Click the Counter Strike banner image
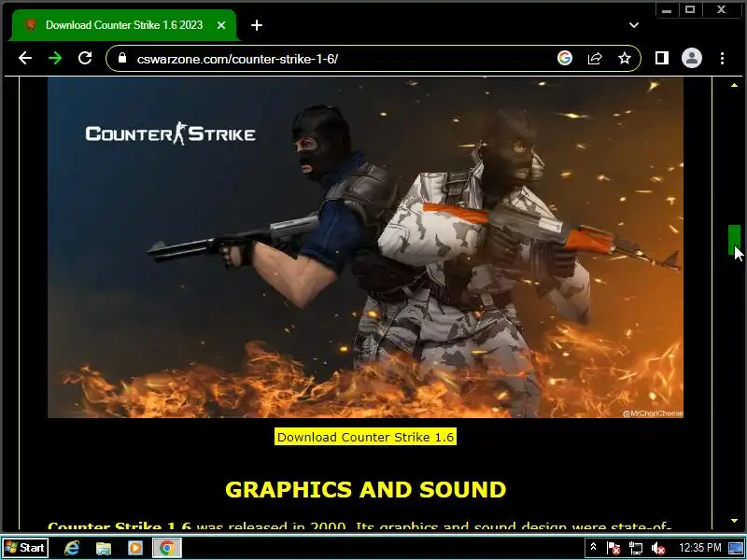 pyautogui.click(x=365, y=247)
